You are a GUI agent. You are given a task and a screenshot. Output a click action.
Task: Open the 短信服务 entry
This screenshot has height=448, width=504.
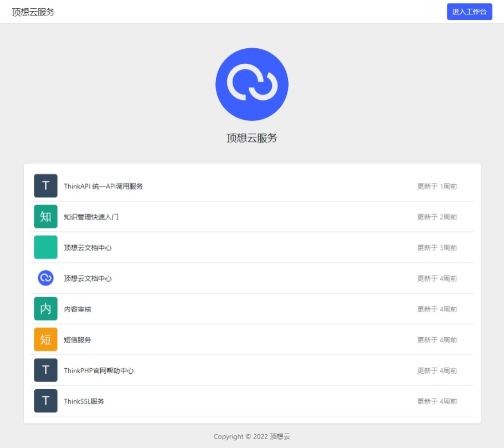pyautogui.click(x=78, y=339)
